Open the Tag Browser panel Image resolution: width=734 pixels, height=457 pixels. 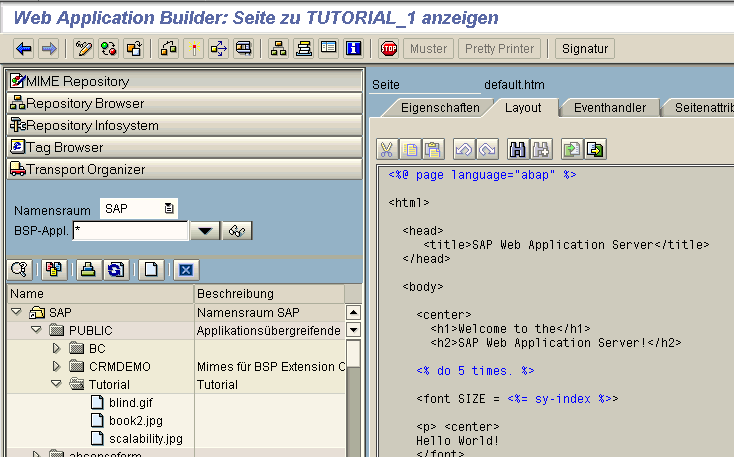(185, 147)
